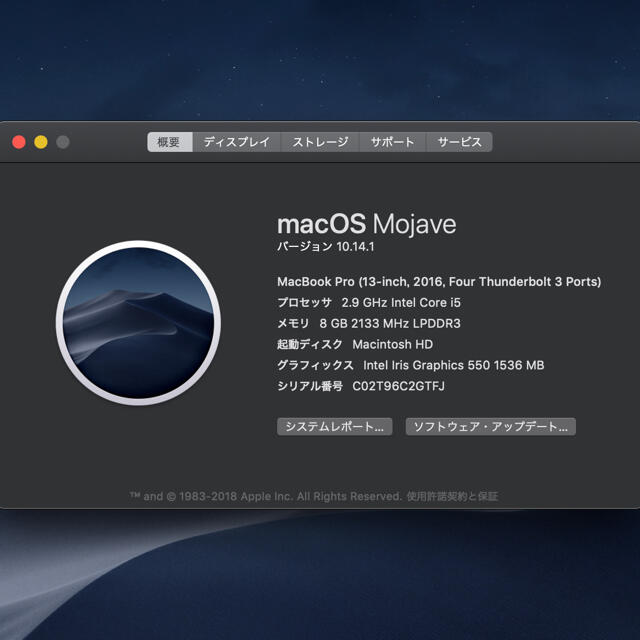The width and height of the screenshot is (640, 640).
Task: Click the グラフィックス label
Action: [x=315, y=365]
